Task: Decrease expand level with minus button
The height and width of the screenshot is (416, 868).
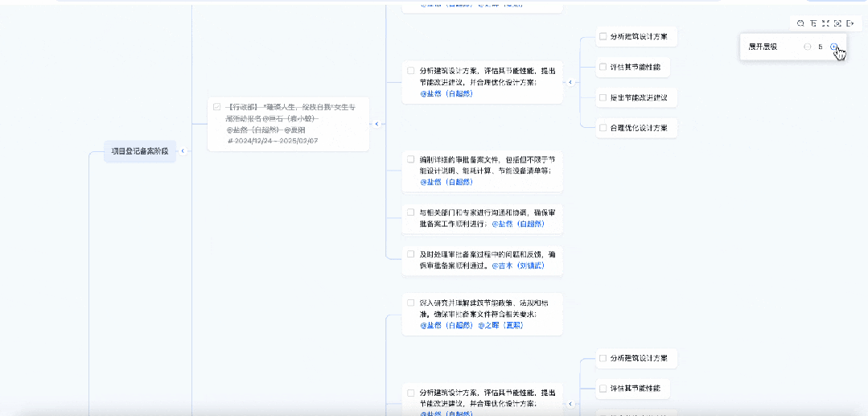Action: coord(807,47)
